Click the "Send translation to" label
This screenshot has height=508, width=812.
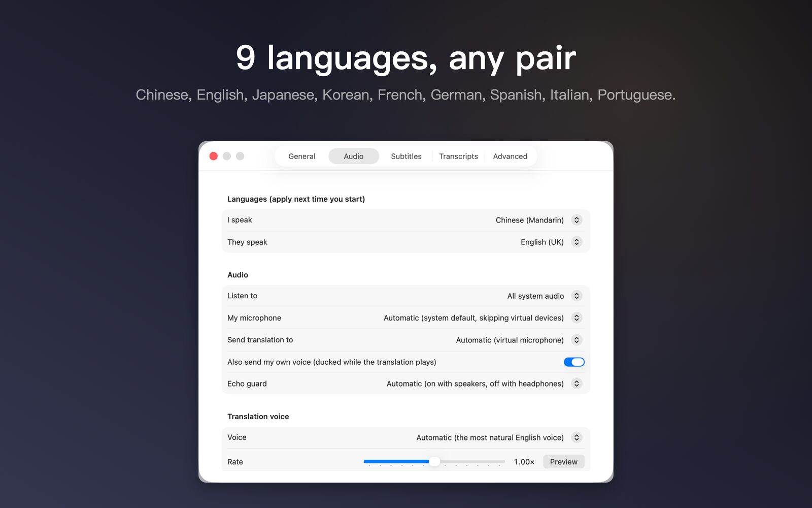point(260,340)
